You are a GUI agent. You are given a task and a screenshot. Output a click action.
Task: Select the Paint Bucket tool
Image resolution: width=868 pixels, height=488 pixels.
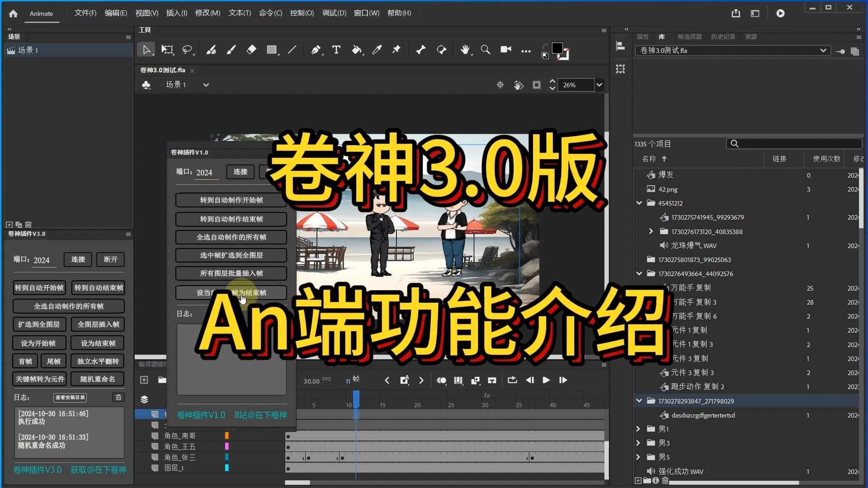[357, 50]
